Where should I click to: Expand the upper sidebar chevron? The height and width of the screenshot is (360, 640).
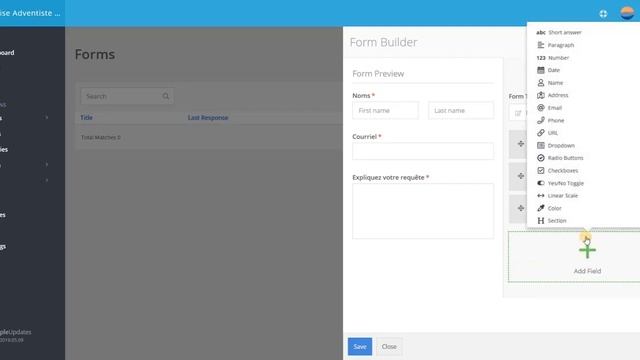point(47,118)
